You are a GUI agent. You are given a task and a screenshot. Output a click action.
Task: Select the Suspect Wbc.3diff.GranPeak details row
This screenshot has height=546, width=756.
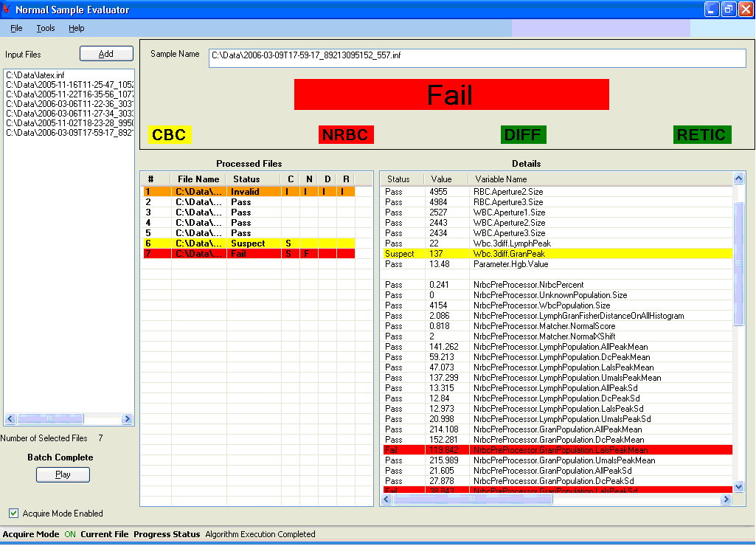point(557,254)
